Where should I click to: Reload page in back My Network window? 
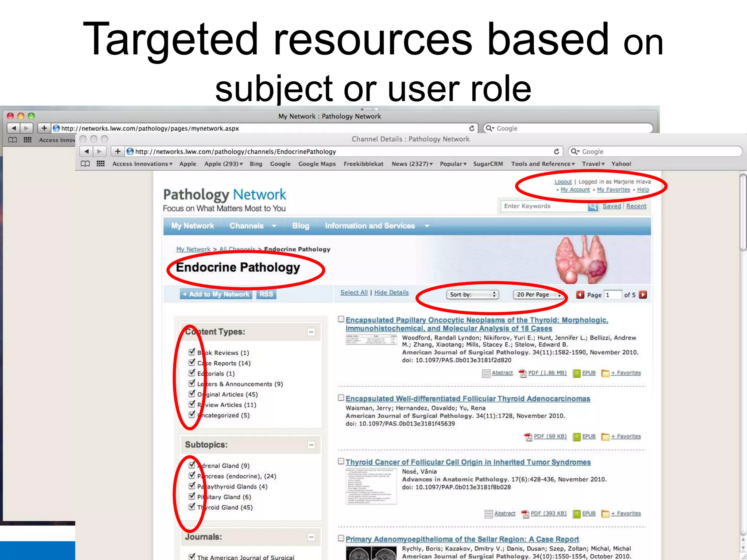pos(472,128)
